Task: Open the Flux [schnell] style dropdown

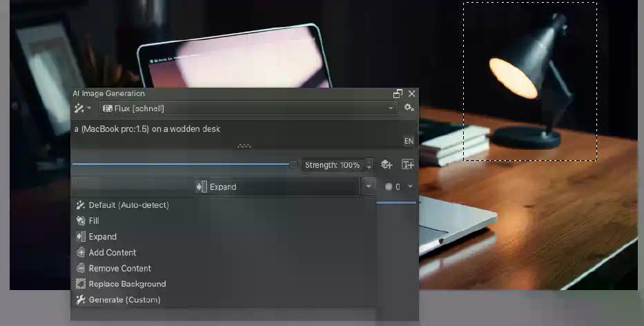Action: [x=248, y=108]
